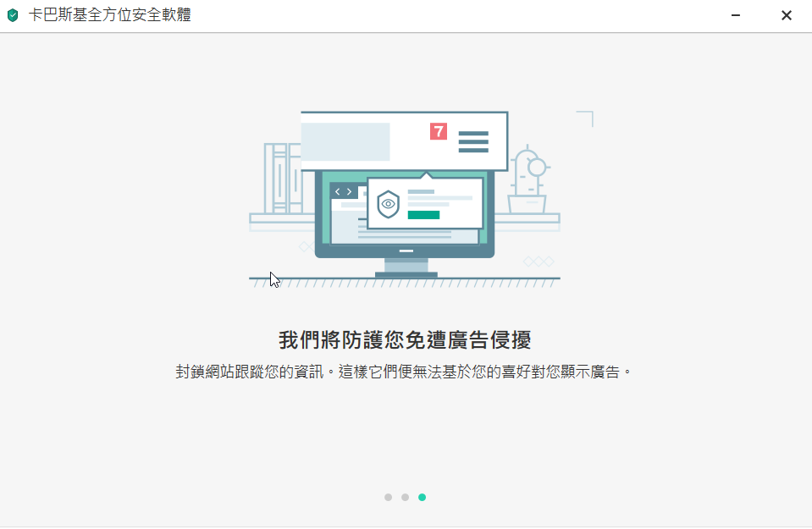Click the books on the left shelf
The width and height of the screenshot is (812, 529).
tap(283, 178)
